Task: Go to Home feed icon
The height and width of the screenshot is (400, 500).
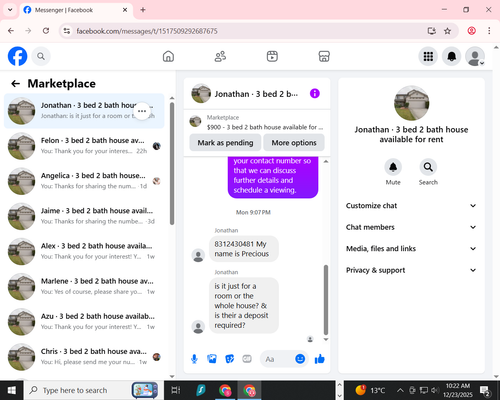Action: pyautogui.click(x=168, y=56)
